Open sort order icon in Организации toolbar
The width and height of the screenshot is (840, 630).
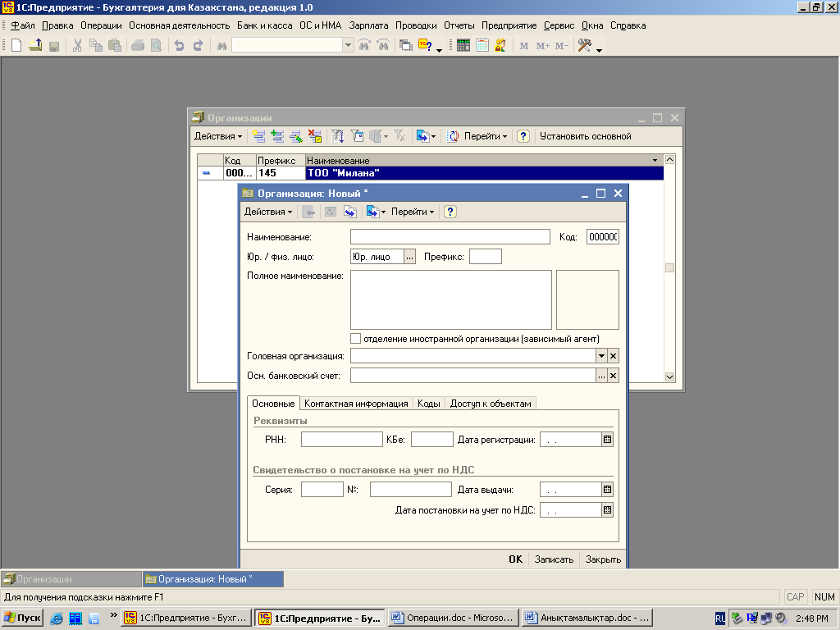(337, 137)
